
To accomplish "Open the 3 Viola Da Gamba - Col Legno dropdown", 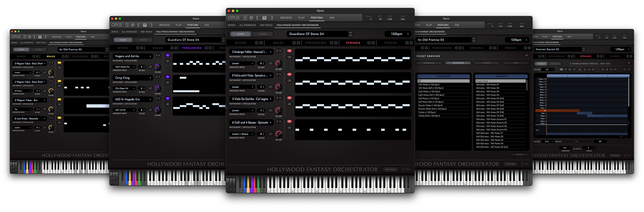I will [x=251, y=99].
